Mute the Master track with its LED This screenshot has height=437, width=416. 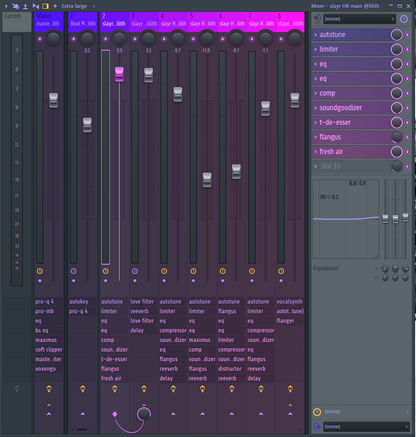[x=40, y=39]
